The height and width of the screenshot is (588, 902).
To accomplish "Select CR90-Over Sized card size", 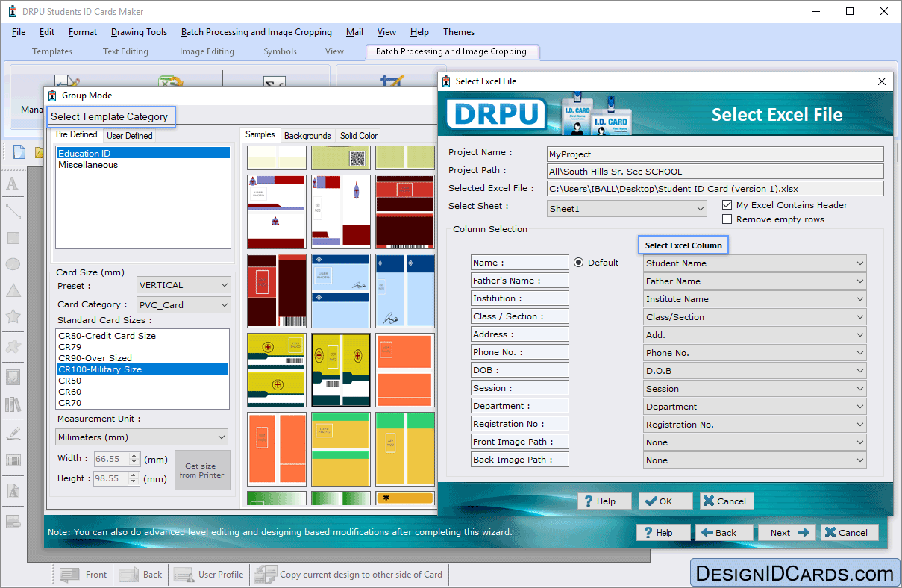I will click(x=143, y=358).
